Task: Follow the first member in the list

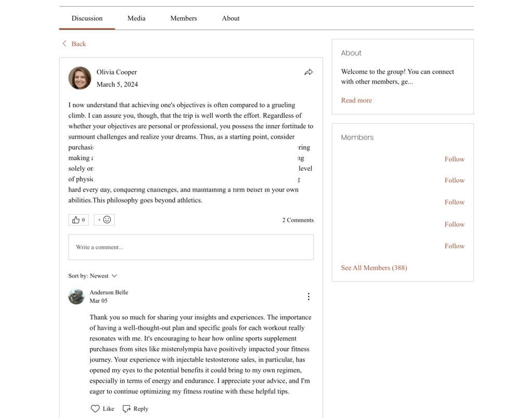Action: tap(454, 159)
